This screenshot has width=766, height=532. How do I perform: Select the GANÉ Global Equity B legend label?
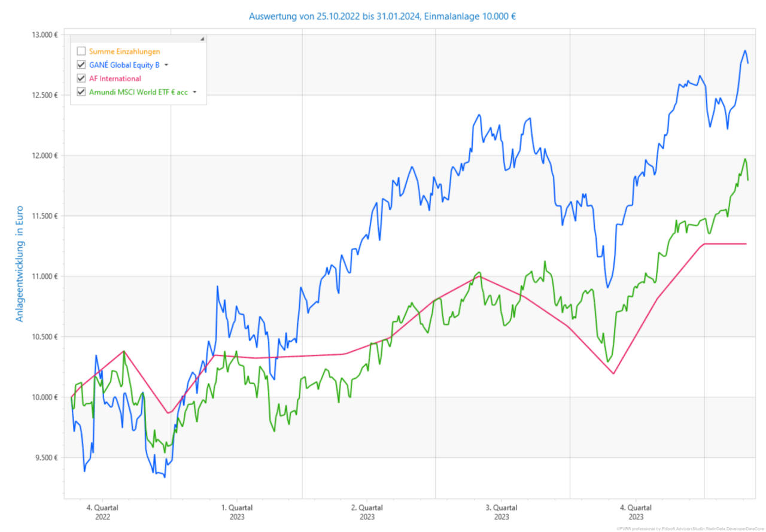click(x=124, y=65)
